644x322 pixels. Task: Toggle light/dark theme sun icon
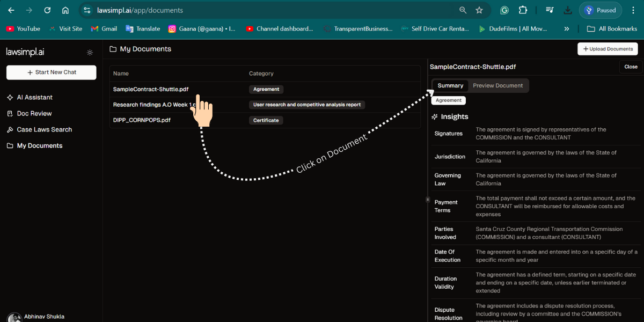point(90,53)
